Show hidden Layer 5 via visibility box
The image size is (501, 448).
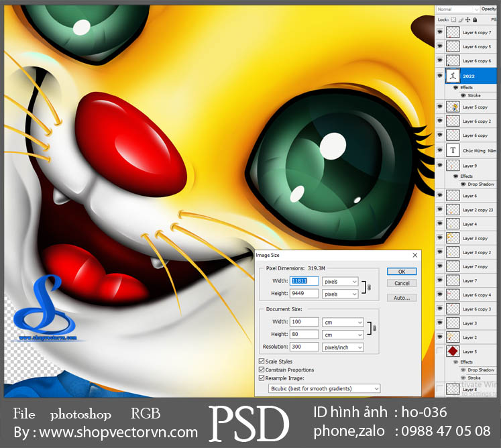[440, 351]
